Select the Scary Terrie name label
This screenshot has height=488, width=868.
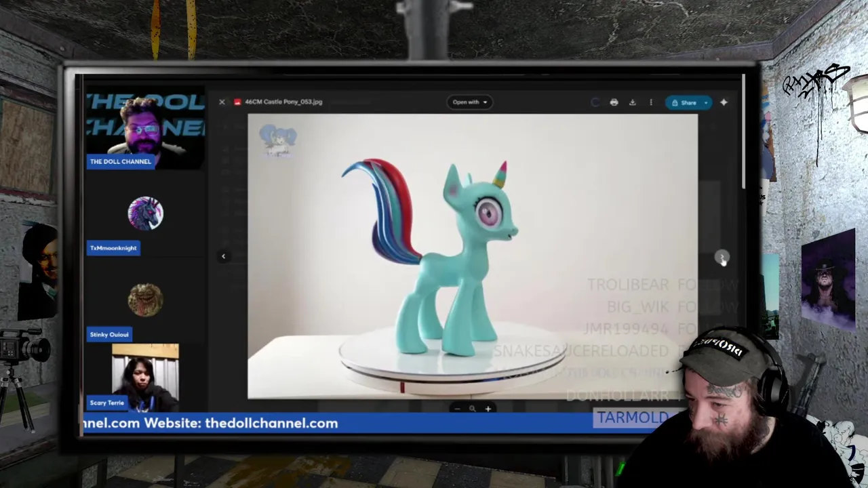tap(107, 403)
